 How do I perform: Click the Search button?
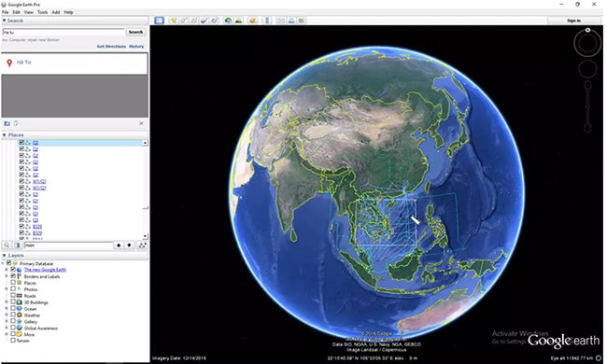point(136,32)
